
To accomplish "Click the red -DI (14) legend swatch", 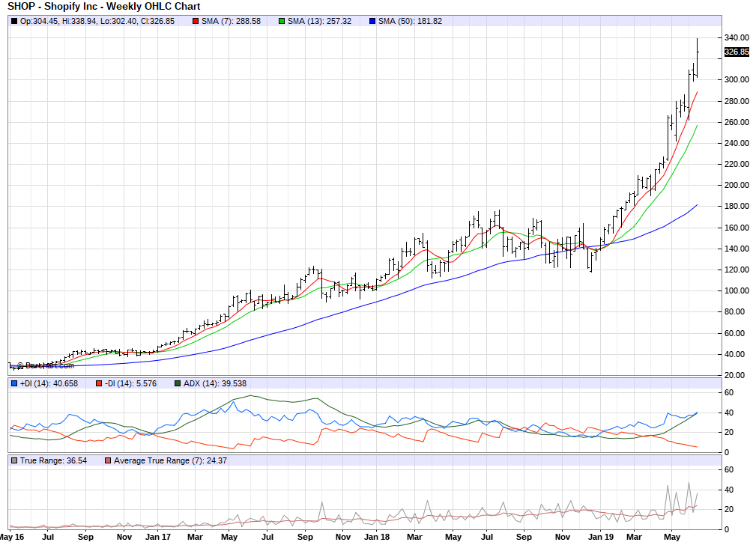I will pyautogui.click(x=99, y=383).
